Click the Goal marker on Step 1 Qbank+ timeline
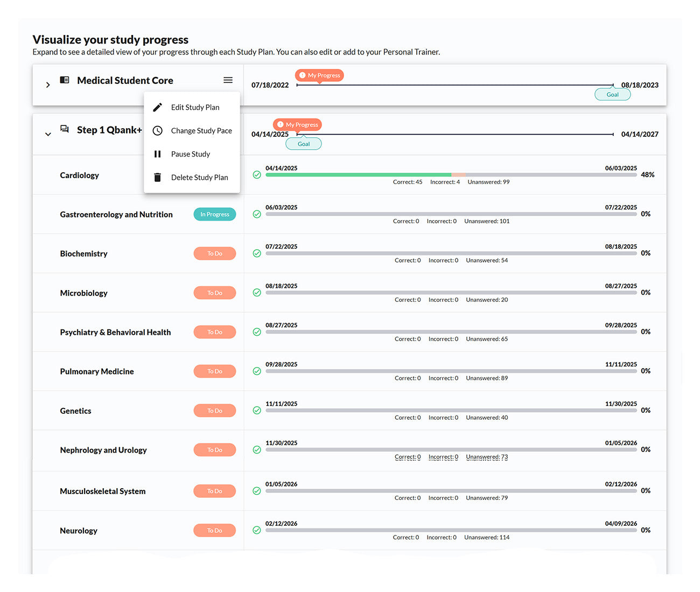Screen dimensions: 700x592 tap(304, 144)
